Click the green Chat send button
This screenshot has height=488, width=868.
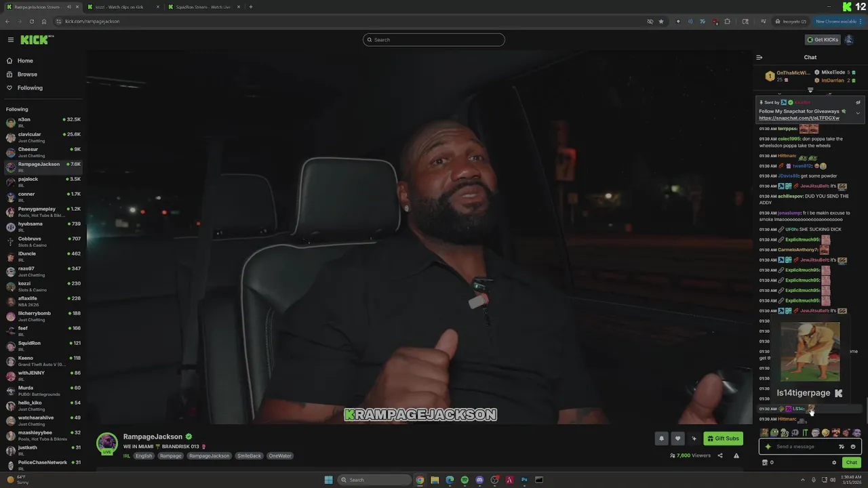851,462
